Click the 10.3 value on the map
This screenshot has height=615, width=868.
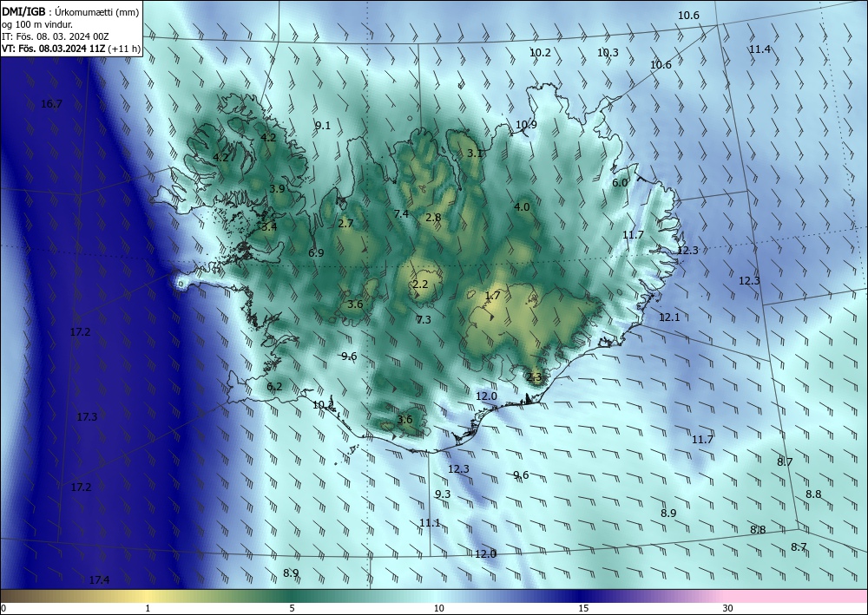[608, 53]
